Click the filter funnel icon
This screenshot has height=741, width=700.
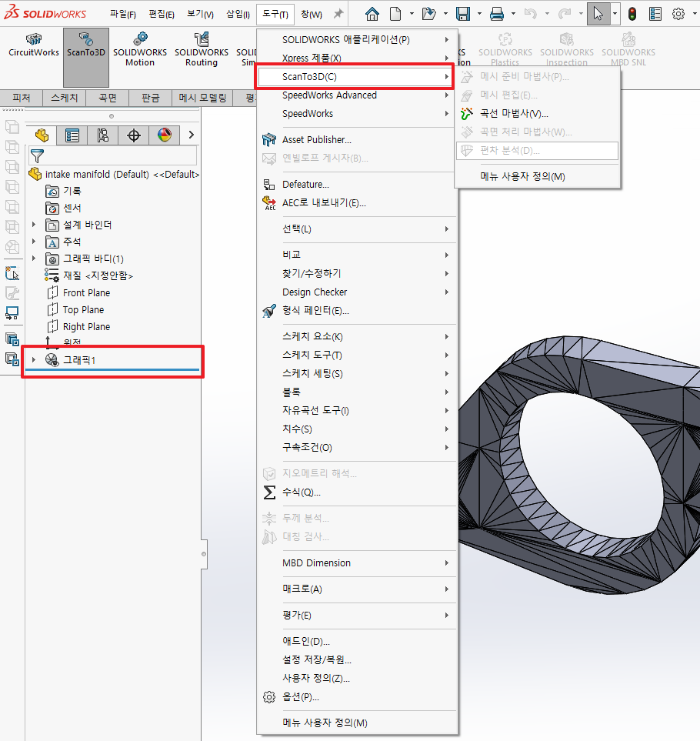37,156
